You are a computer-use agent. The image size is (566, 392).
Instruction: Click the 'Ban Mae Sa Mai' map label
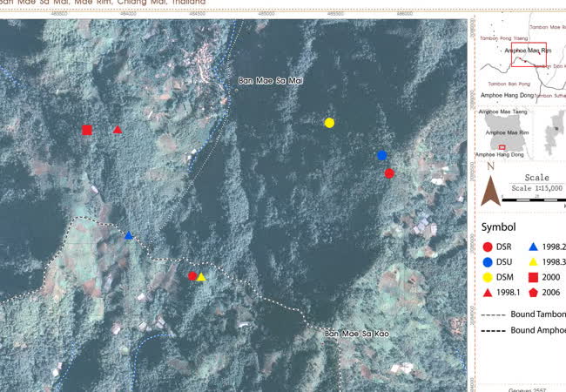pyautogui.click(x=271, y=80)
